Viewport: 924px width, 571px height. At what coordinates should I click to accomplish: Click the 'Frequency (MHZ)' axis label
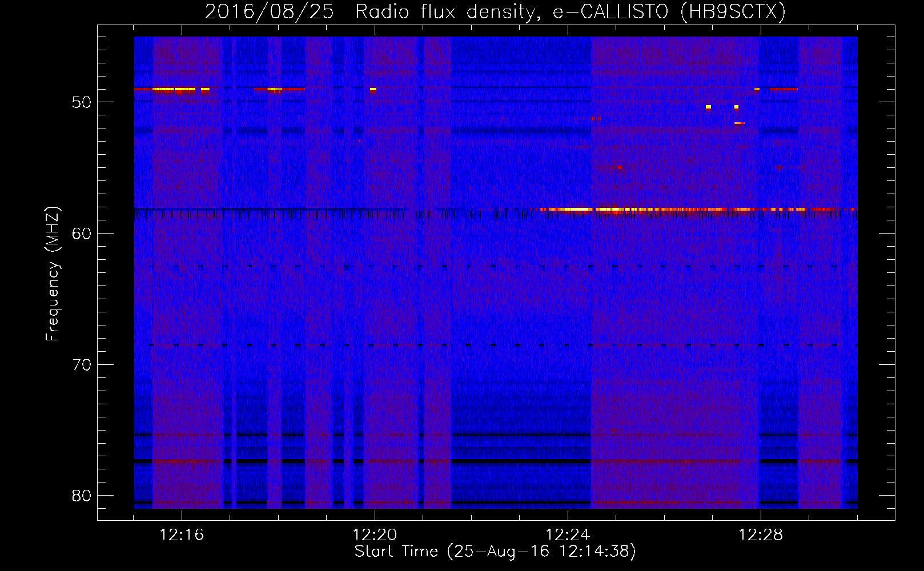[53, 274]
